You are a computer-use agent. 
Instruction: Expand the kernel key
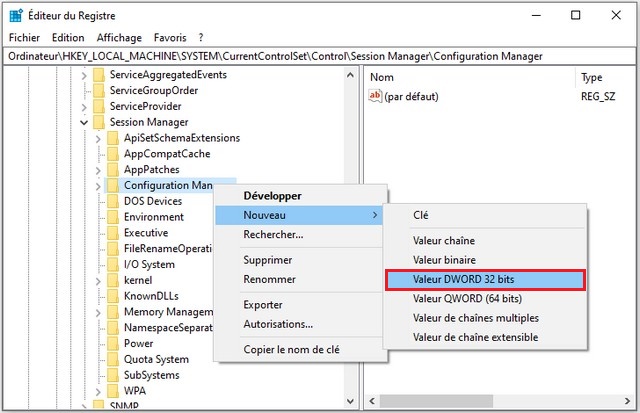(x=98, y=281)
